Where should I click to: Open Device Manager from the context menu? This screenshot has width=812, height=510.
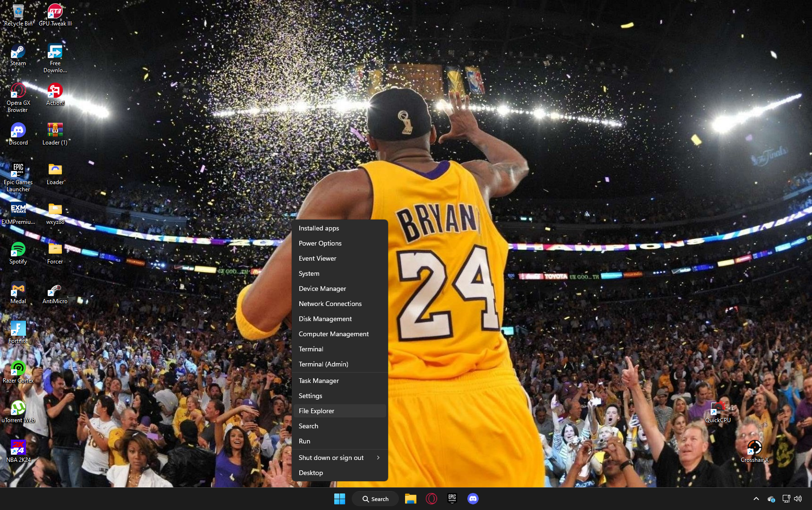(x=322, y=289)
